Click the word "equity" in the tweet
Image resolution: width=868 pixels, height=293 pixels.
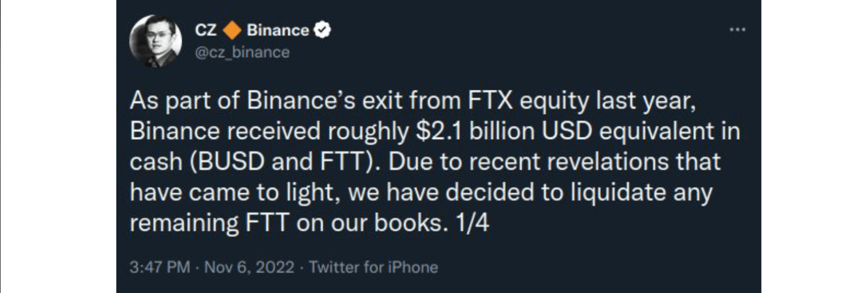[554, 102]
